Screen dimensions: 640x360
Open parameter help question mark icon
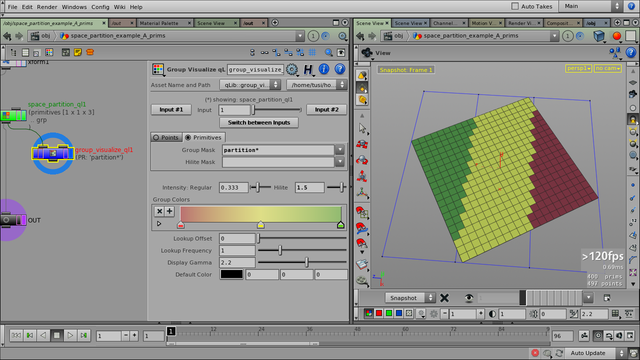pos(340,69)
